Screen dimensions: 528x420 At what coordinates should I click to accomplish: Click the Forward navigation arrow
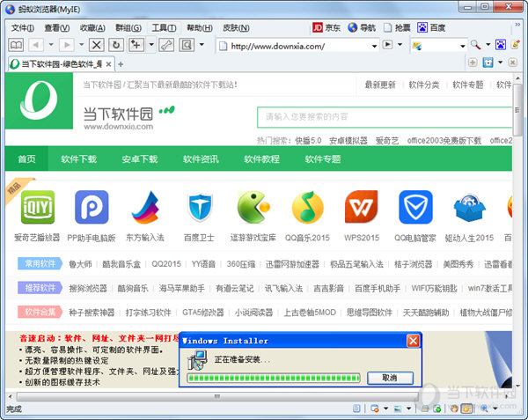(x=67, y=45)
